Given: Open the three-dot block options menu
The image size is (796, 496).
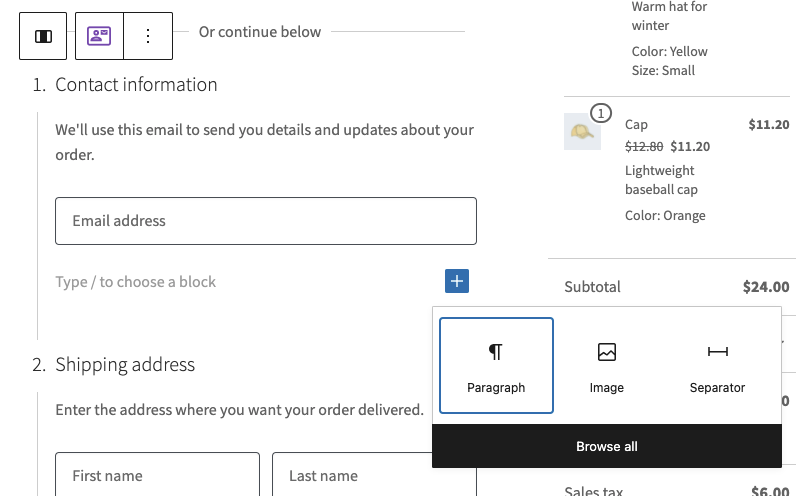Looking at the screenshot, I should pos(148,36).
